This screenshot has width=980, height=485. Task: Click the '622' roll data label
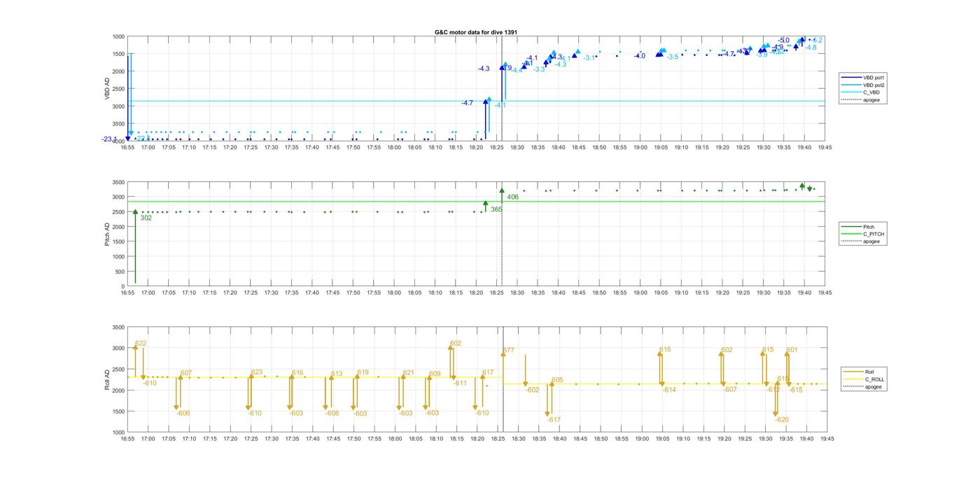pyautogui.click(x=141, y=343)
